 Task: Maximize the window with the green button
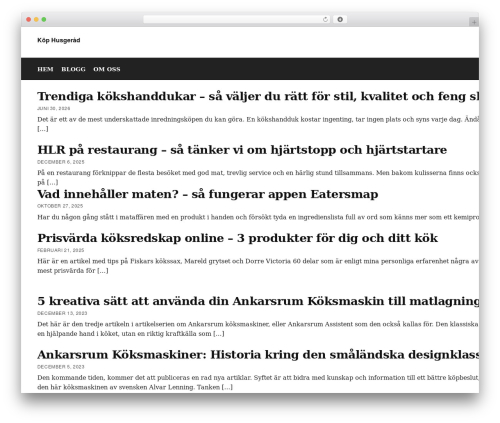[x=44, y=20]
